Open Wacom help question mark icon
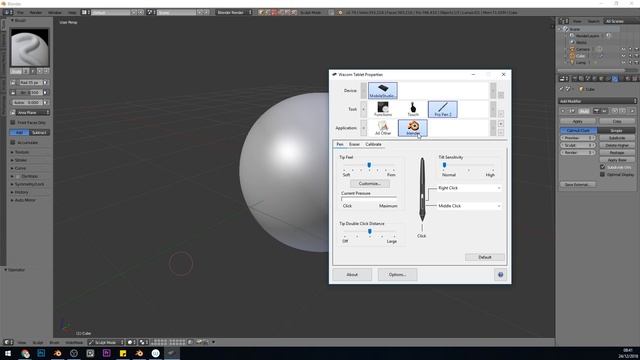This screenshot has height=360, width=640. point(500,275)
